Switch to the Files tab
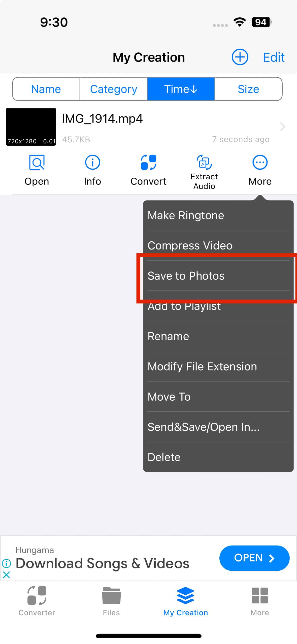297x644 pixels. click(x=111, y=600)
